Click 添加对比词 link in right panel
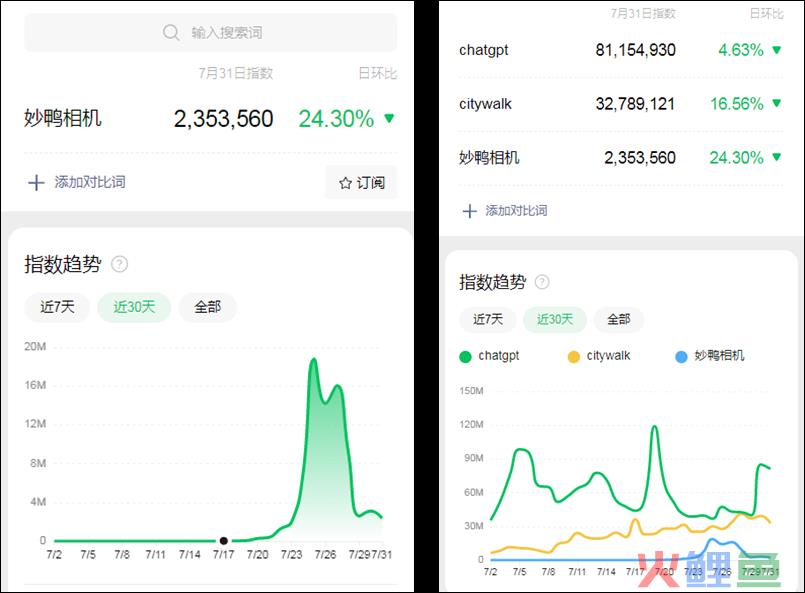This screenshot has width=805, height=593. click(516, 211)
